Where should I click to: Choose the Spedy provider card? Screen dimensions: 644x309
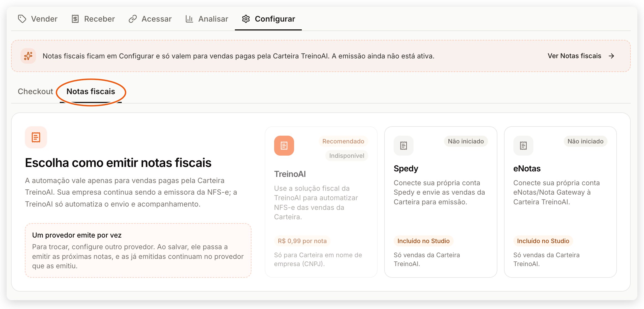coord(441,202)
